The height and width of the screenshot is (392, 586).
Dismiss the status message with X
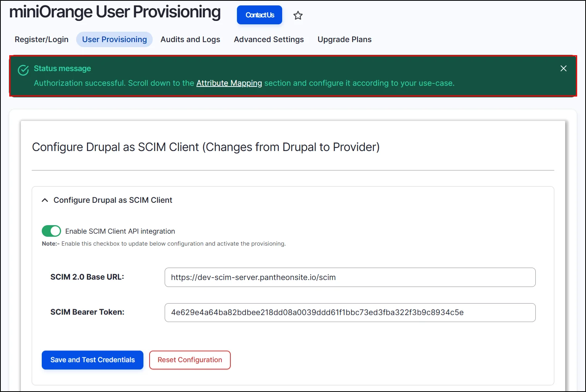point(564,68)
